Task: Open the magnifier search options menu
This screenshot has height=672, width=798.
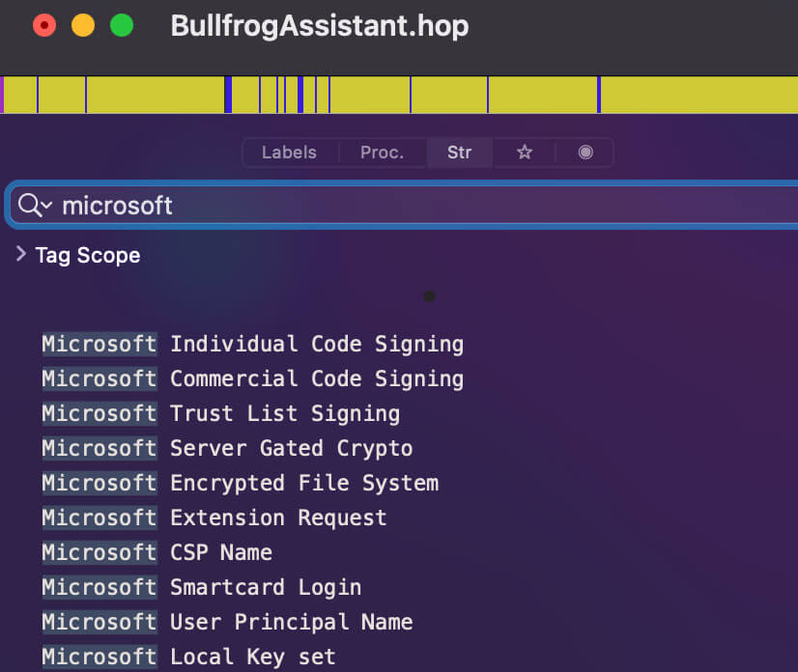Action: pos(35,205)
